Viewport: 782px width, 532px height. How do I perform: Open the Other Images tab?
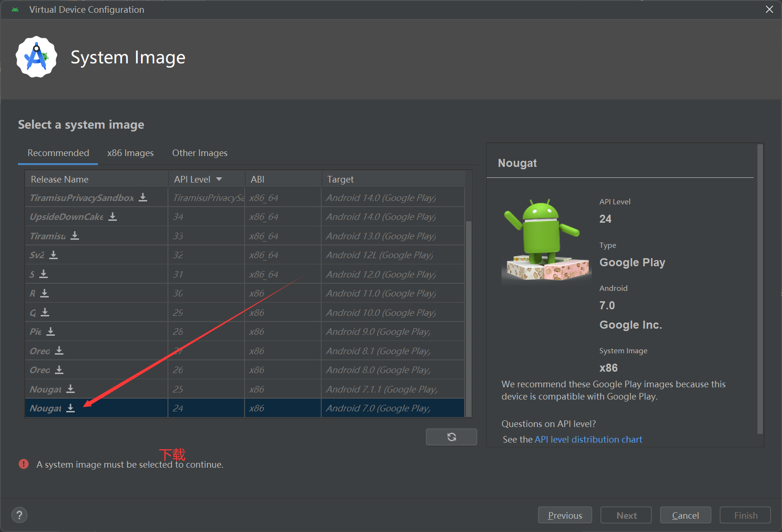[x=200, y=153]
